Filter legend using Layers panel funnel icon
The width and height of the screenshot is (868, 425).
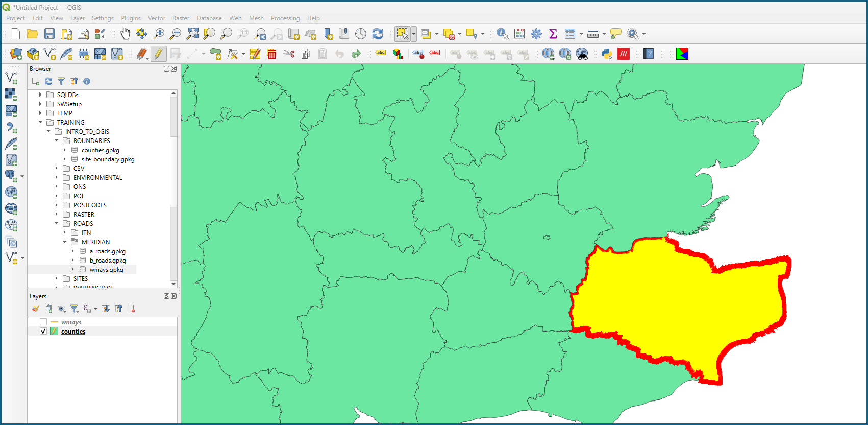[x=74, y=309]
